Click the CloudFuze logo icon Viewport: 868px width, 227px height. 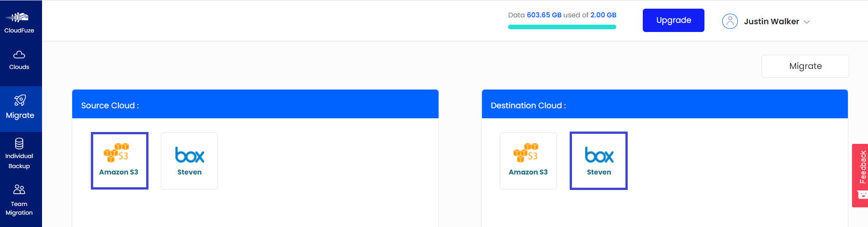coord(17,17)
